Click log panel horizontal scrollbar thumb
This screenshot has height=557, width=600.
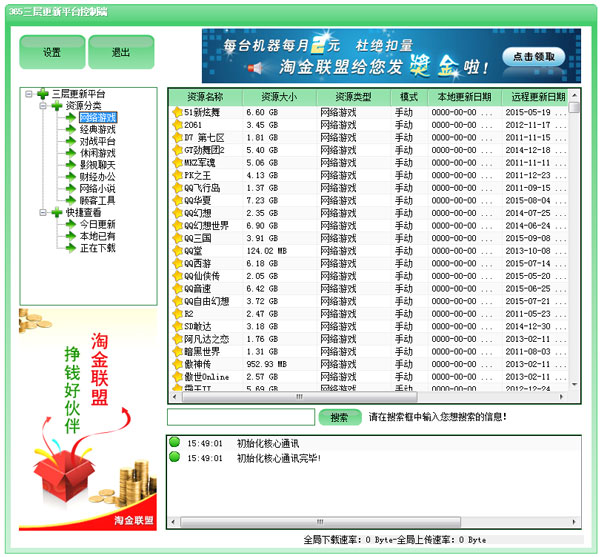pyautogui.click(x=321, y=521)
